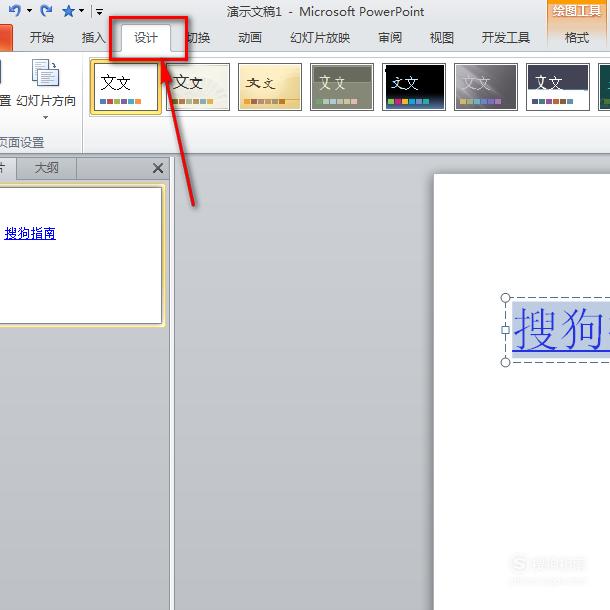
Task: Click the bottom-left corner handle of text box
Action: pos(505,362)
